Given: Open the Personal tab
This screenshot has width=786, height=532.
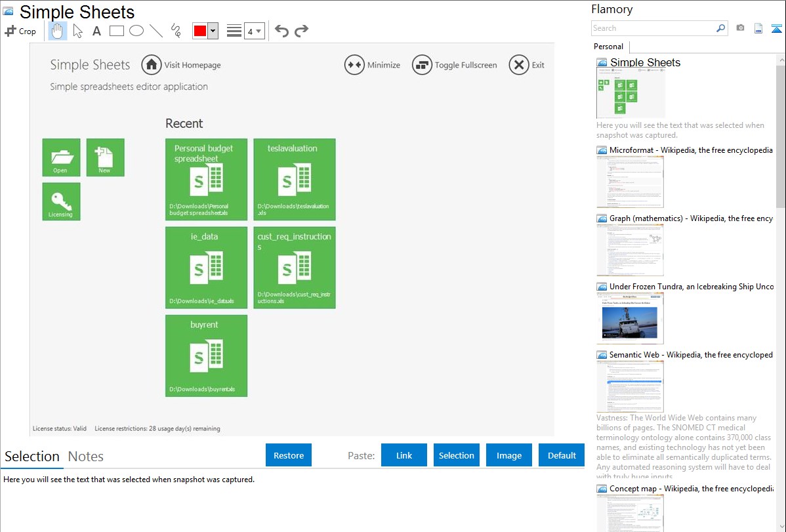Looking at the screenshot, I should click(608, 47).
